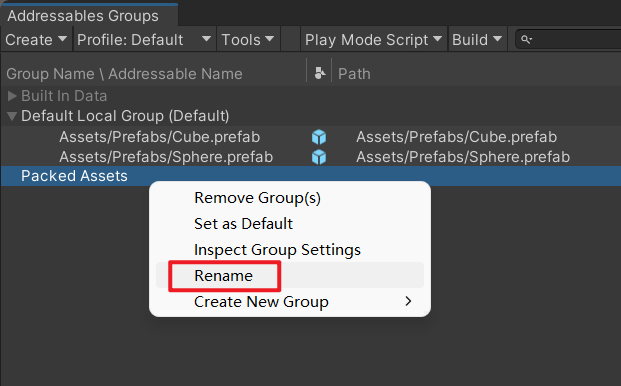Open the Create dropdown menu

36,40
